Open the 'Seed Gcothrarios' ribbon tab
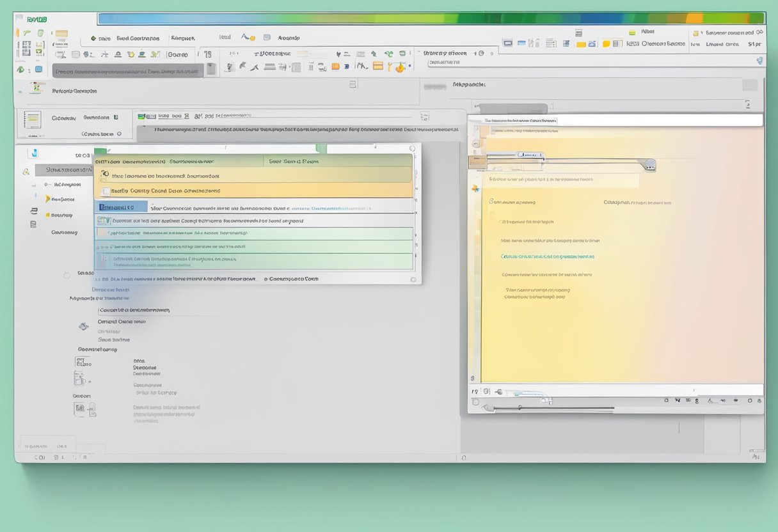 pyautogui.click(x=138, y=38)
